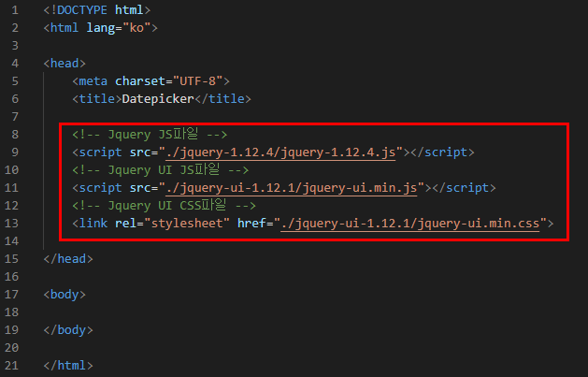The height and width of the screenshot is (377, 588).
Task: Click the "Jquery UI CSS파일" comment
Action: [165, 206]
